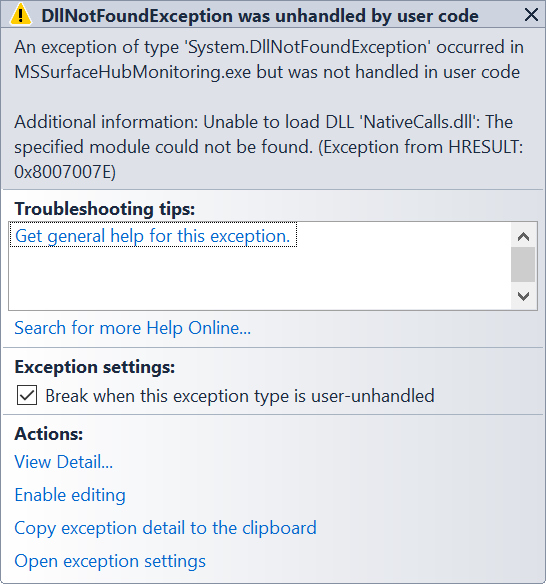Uncheck 'Break when this exception type is user-unhandled'
The width and height of the screenshot is (546, 584).
[27, 395]
